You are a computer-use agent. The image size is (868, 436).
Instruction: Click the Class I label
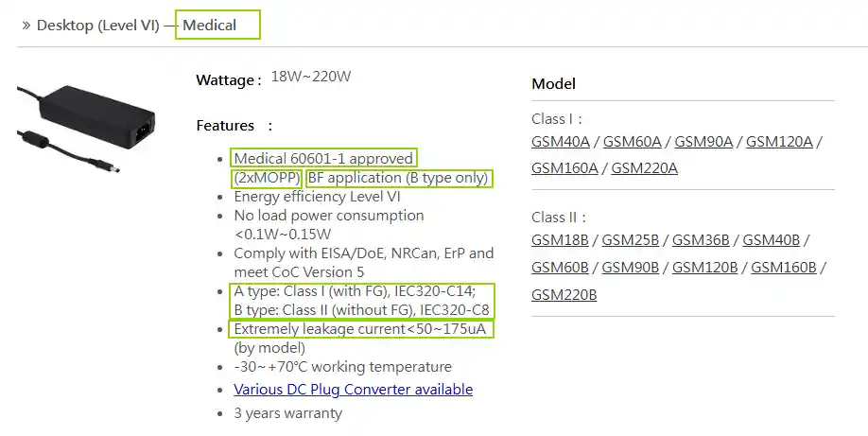556,119
